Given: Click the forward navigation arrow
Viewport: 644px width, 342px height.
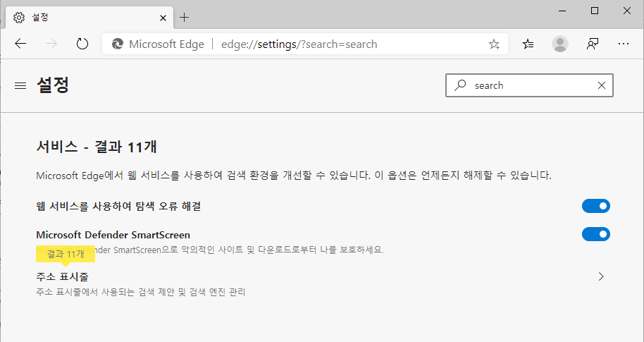Looking at the screenshot, I should (51, 44).
